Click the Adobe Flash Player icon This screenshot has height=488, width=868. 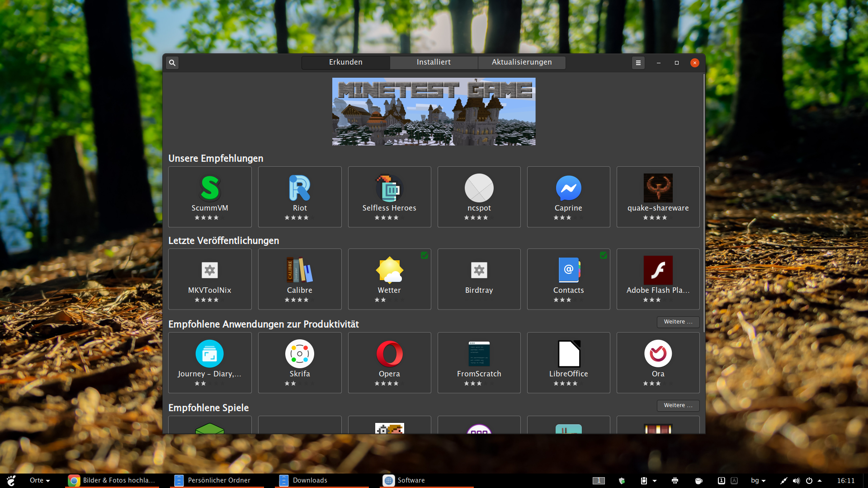click(x=658, y=270)
